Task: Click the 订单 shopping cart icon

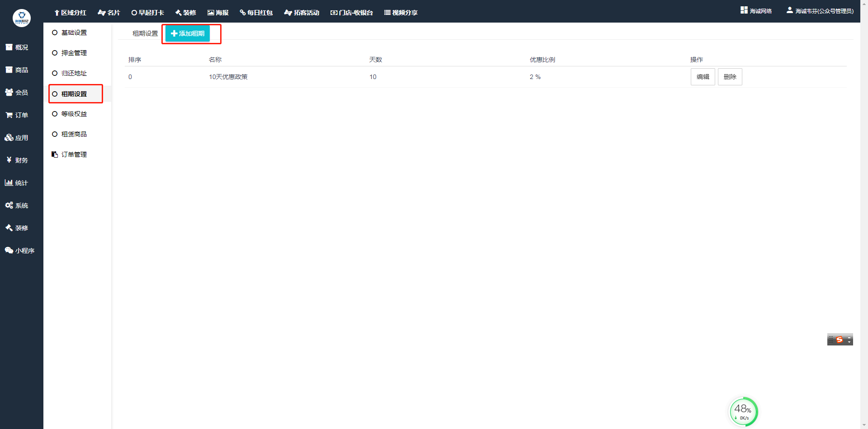Action: tap(9, 115)
